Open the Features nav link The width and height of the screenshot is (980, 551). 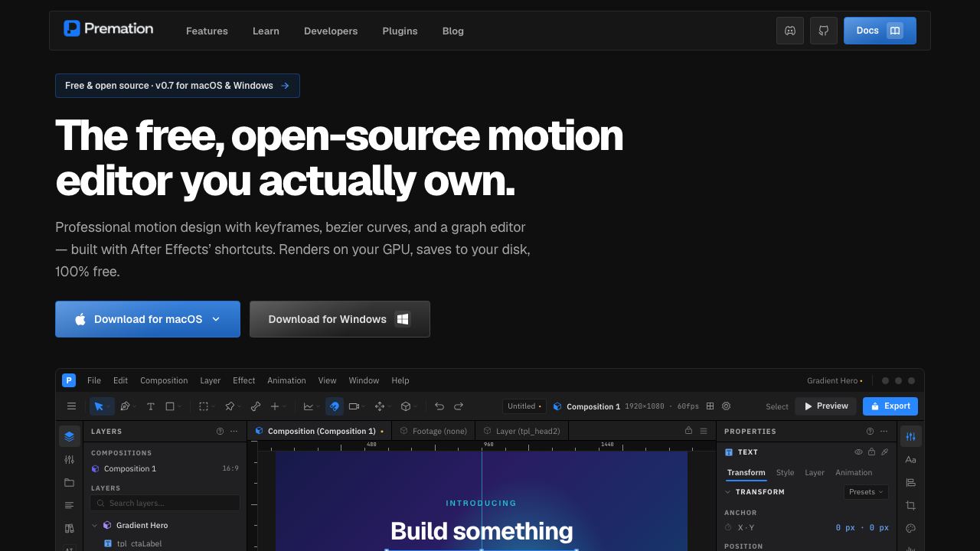tap(207, 31)
